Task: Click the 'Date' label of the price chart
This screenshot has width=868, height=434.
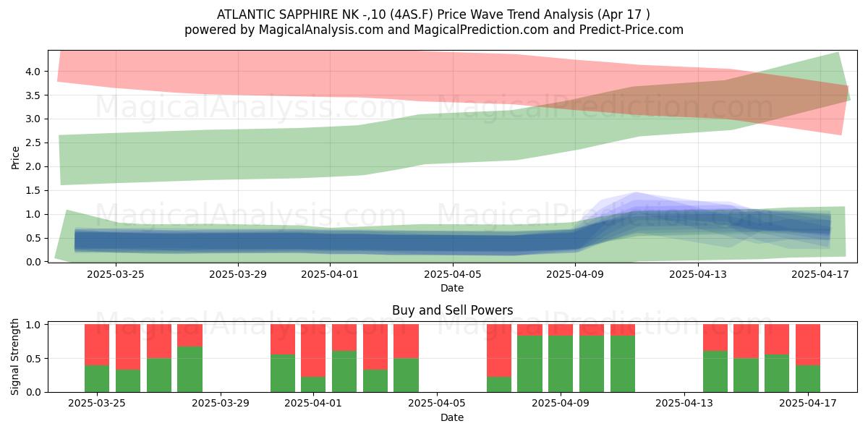Action: [452, 288]
